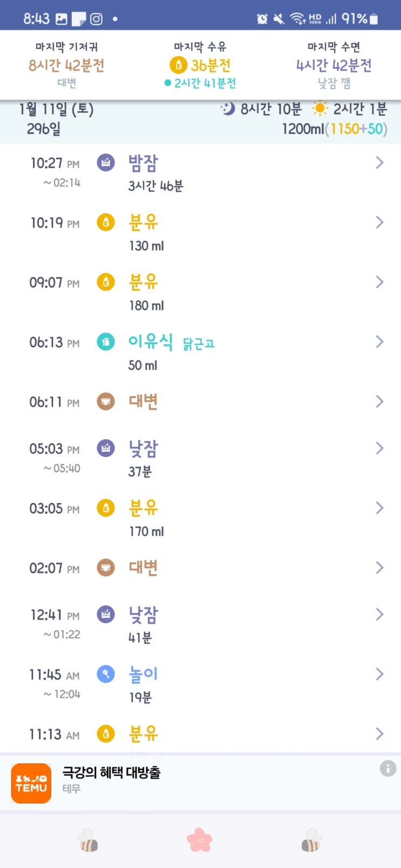Switch to the left bee tab
The height and width of the screenshot is (868, 401).
click(88, 840)
